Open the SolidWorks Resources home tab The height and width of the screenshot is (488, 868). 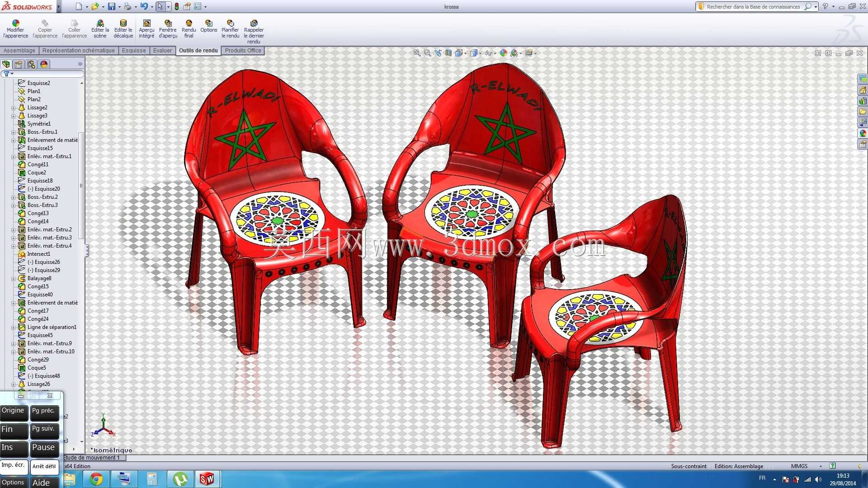click(863, 90)
